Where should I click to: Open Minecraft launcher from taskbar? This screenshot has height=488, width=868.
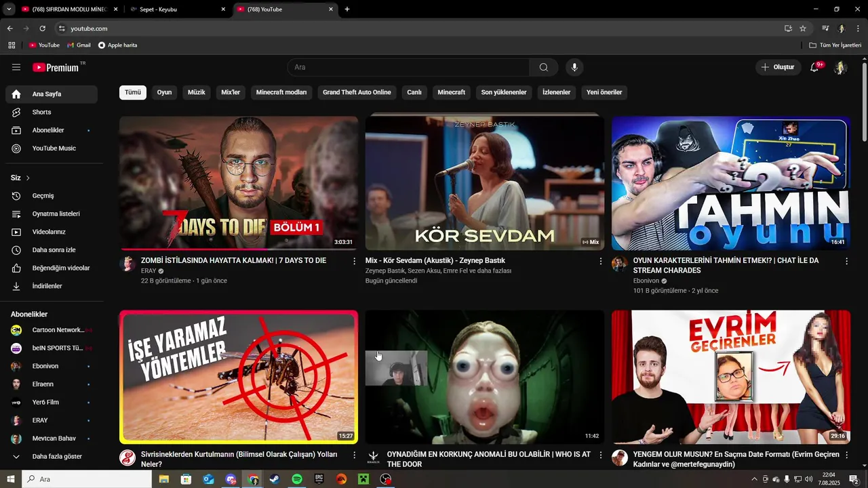(363, 479)
